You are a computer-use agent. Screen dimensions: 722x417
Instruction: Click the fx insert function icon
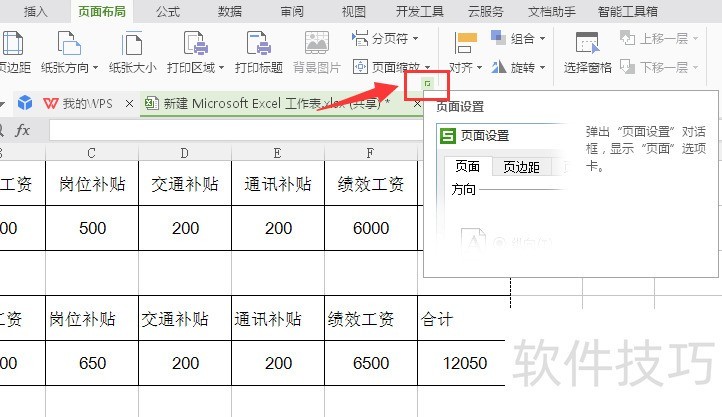click(x=22, y=131)
